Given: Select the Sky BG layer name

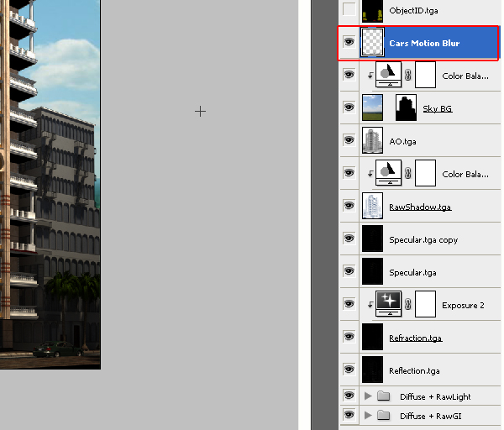Looking at the screenshot, I should 438,108.
